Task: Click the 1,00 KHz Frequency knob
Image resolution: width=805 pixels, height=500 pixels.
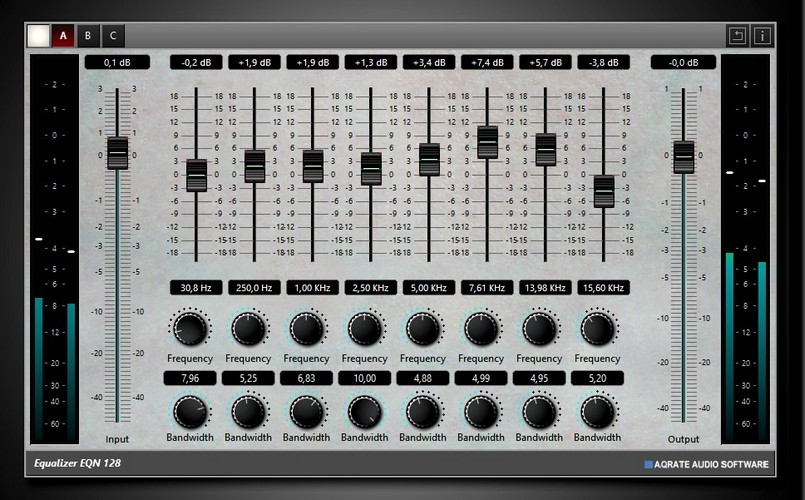Action: pyautogui.click(x=307, y=328)
